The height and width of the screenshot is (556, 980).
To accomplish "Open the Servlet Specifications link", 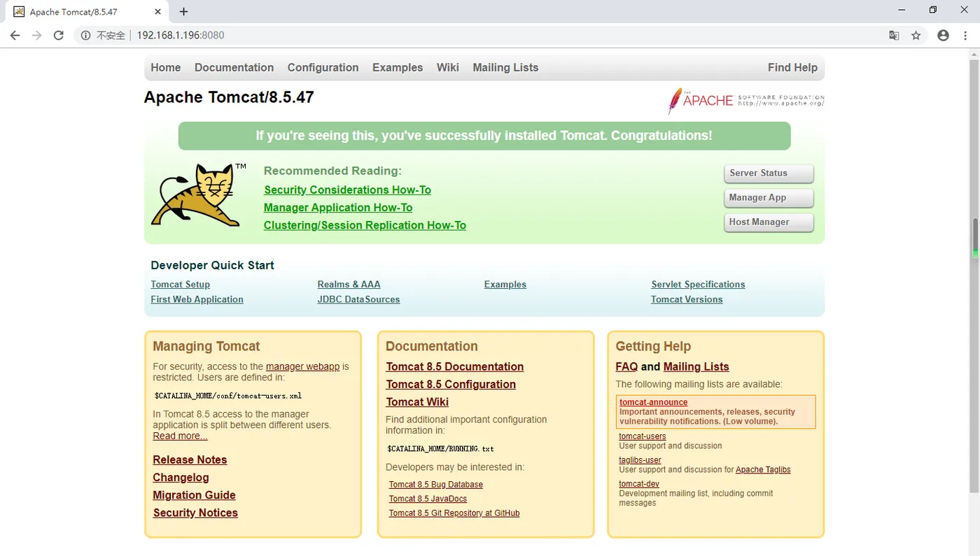I will (698, 285).
